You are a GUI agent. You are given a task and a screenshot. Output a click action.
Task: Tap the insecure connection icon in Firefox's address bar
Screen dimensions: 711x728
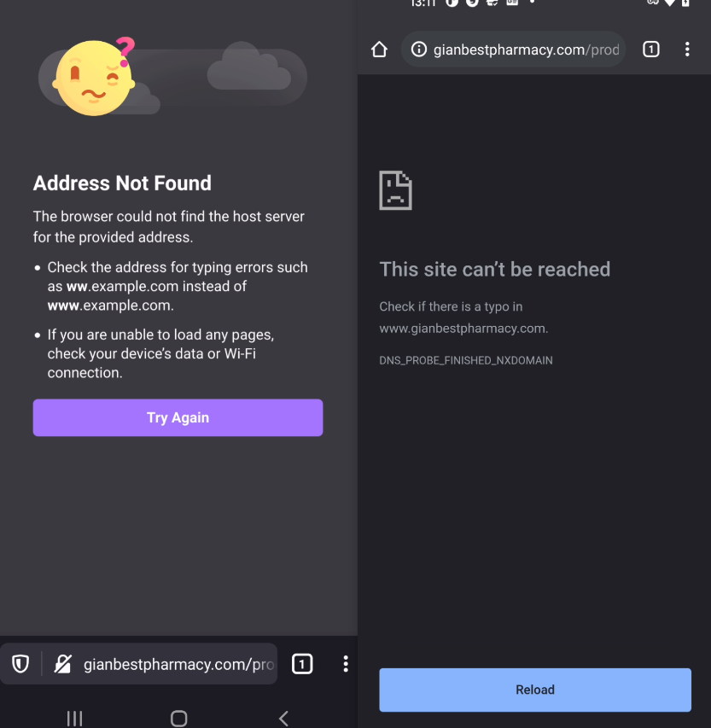click(x=63, y=663)
